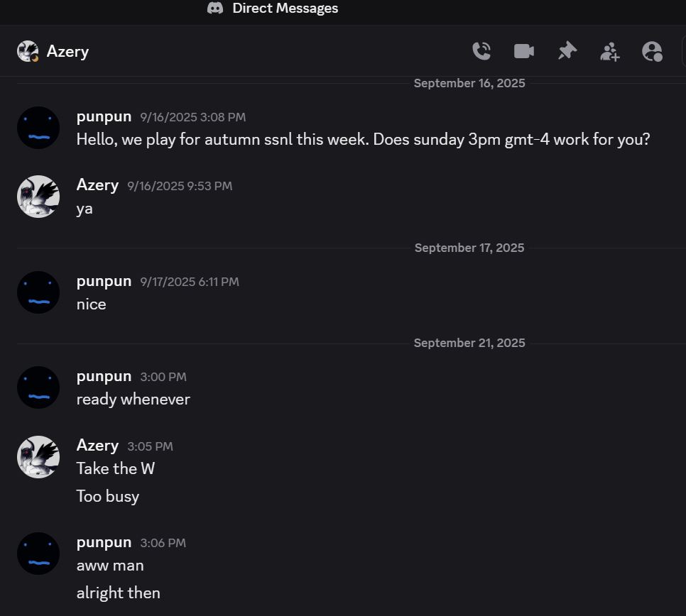686x616 pixels.
Task: Select the "Too busy" message
Action: coord(108,496)
